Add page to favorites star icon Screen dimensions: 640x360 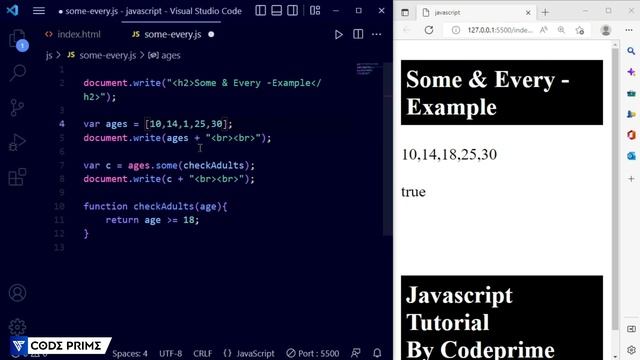580,30
